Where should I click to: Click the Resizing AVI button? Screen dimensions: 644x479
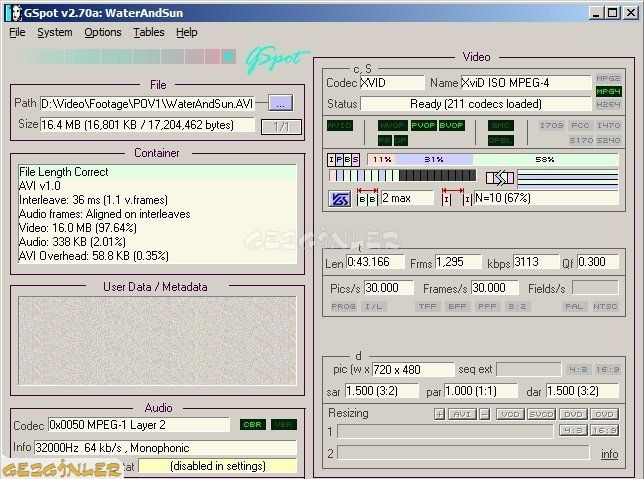462,414
